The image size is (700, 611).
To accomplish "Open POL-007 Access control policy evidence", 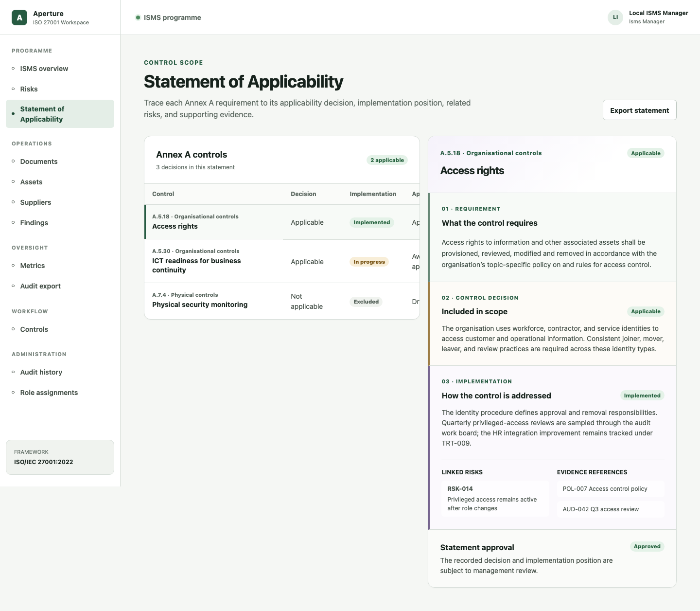I will 611,489.
